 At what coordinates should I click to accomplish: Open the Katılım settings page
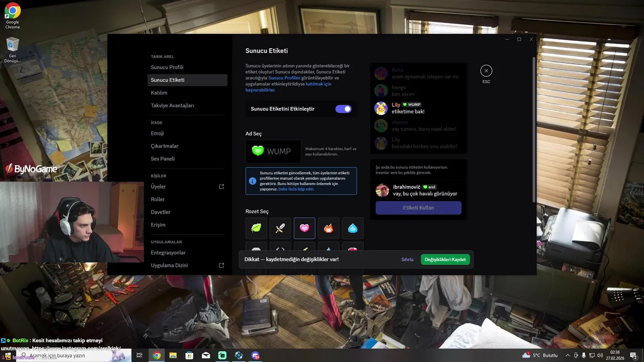[187, 93]
